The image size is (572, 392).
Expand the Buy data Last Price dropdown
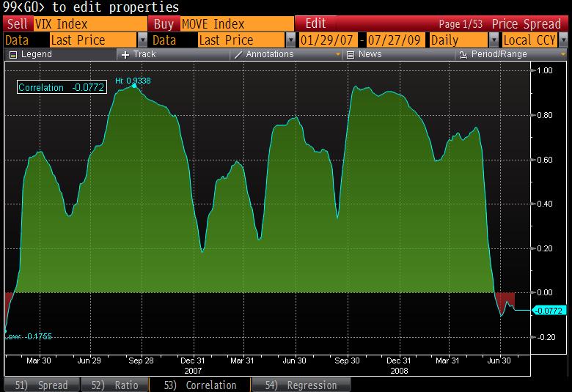point(290,40)
